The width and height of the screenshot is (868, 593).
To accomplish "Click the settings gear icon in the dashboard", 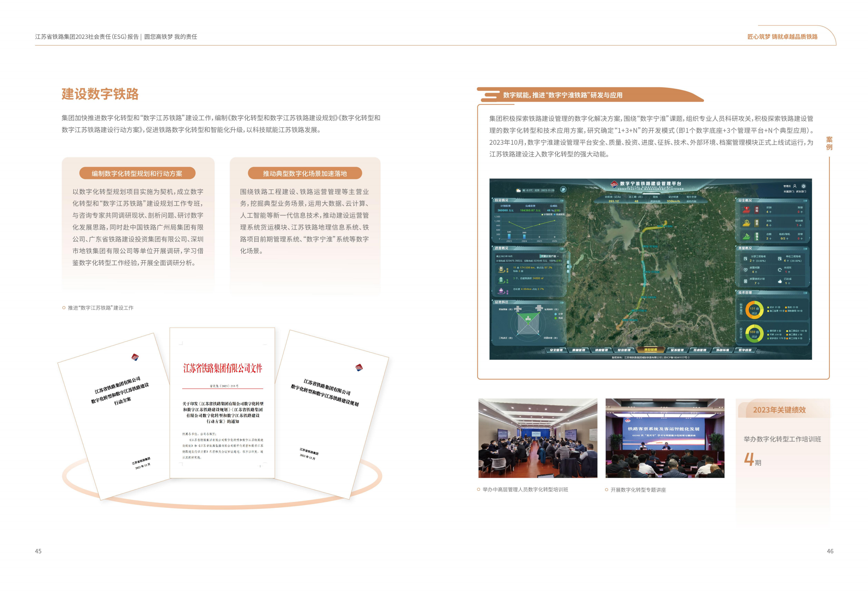I will point(803,186).
